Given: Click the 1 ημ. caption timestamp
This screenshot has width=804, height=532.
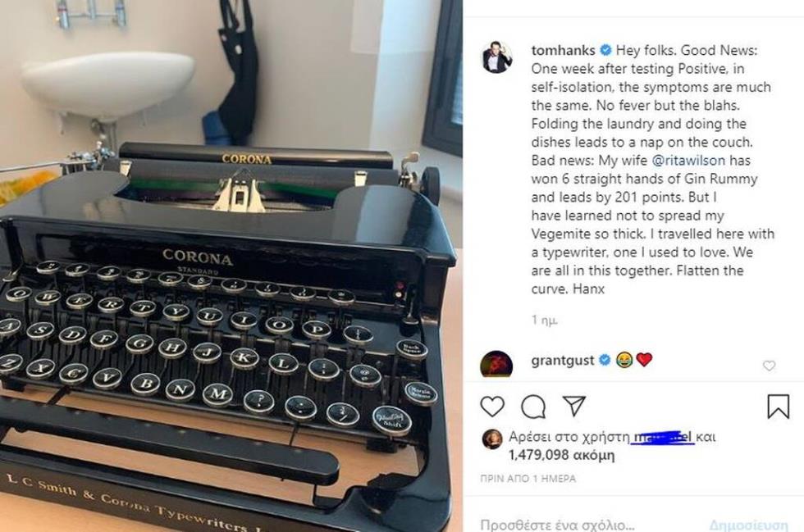Looking at the screenshot, I should coord(544,321).
